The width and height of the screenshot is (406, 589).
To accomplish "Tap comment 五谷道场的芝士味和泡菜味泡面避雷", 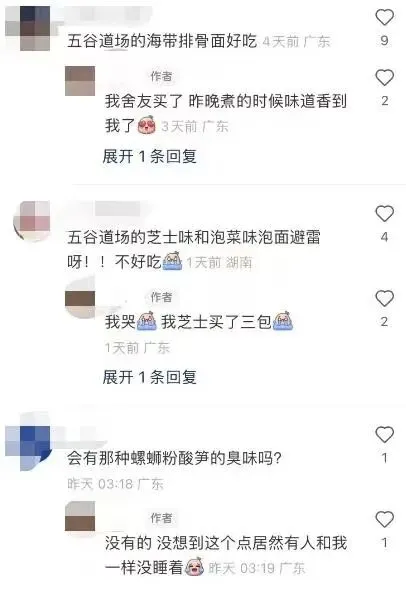I will tap(194, 249).
